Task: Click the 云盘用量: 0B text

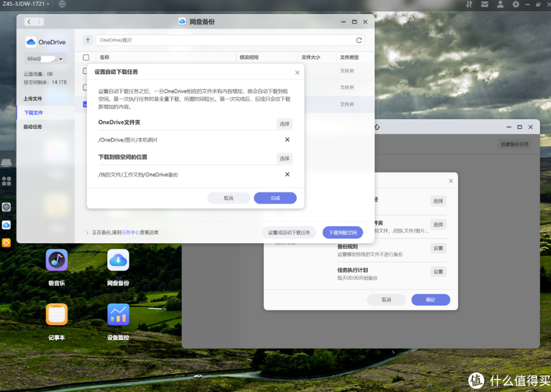Action: 38,74
